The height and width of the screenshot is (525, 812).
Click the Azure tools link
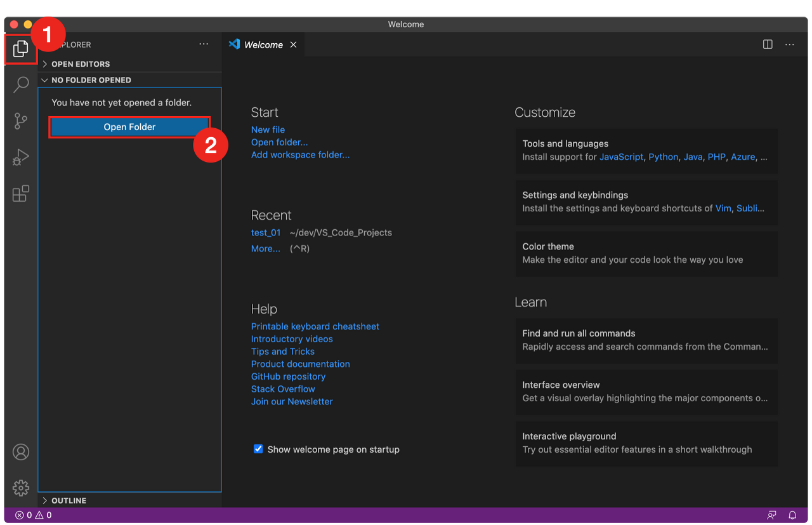click(x=743, y=157)
